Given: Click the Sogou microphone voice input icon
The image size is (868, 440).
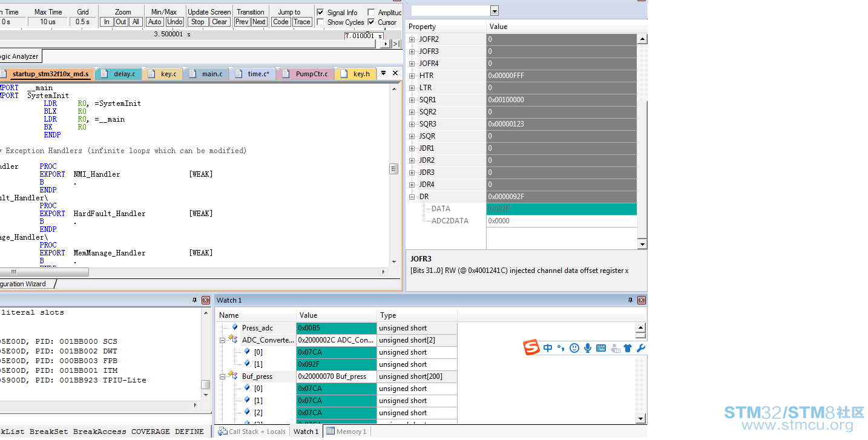Looking at the screenshot, I should [588, 348].
